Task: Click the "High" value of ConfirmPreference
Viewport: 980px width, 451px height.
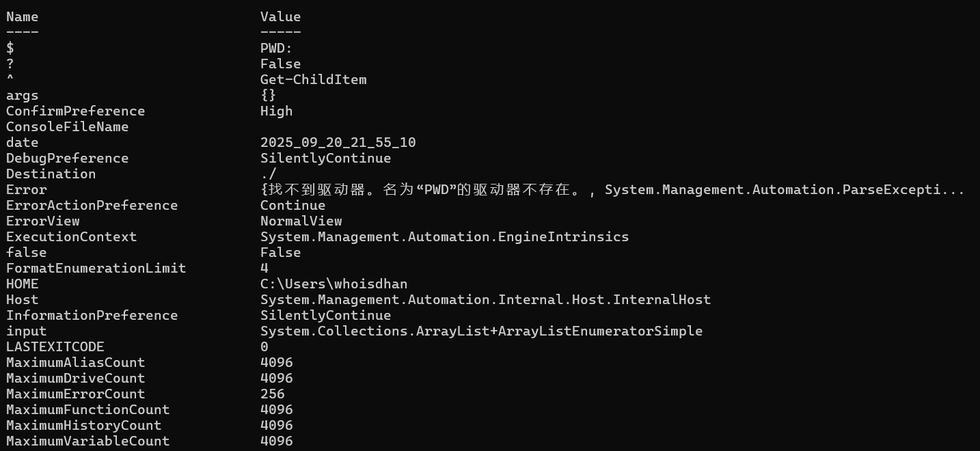Action: (x=276, y=111)
